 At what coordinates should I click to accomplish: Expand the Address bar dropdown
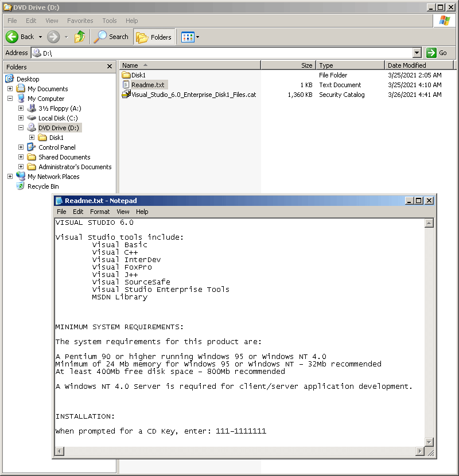tap(417, 53)
